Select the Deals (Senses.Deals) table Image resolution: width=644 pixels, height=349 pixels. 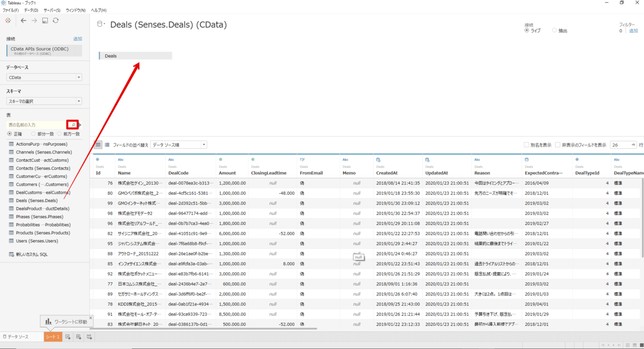click(x=36, y=200)
